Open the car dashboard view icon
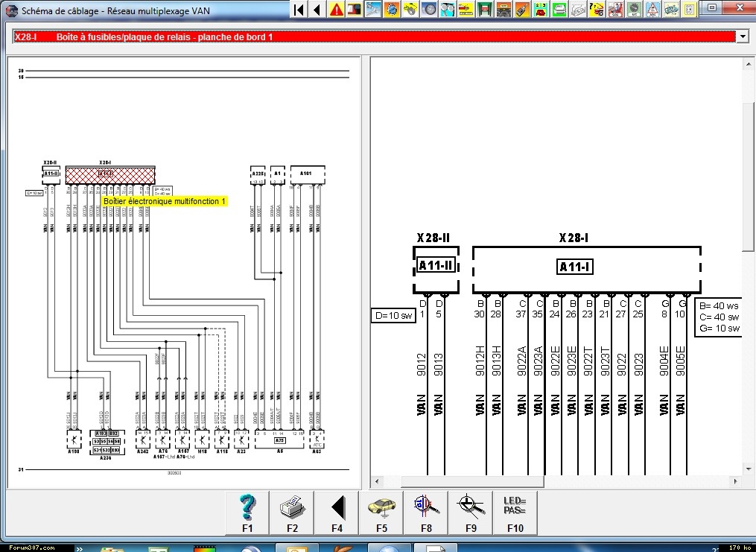This screenshot has width=756, height=552. coord(504,9)
